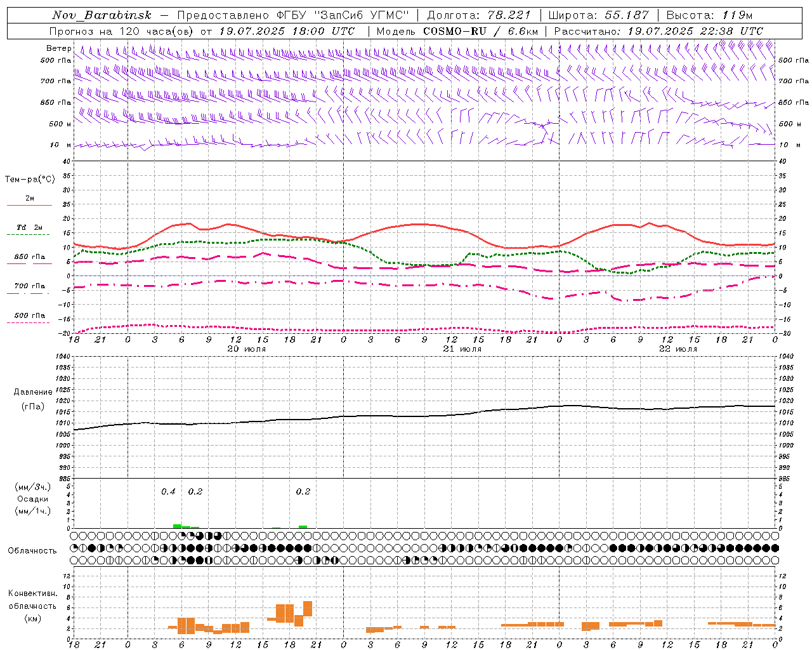The width and height of the screenshot is (812, 650).
Task: Click the Td 2м dew point legend entry
Action: click(29, 227)
